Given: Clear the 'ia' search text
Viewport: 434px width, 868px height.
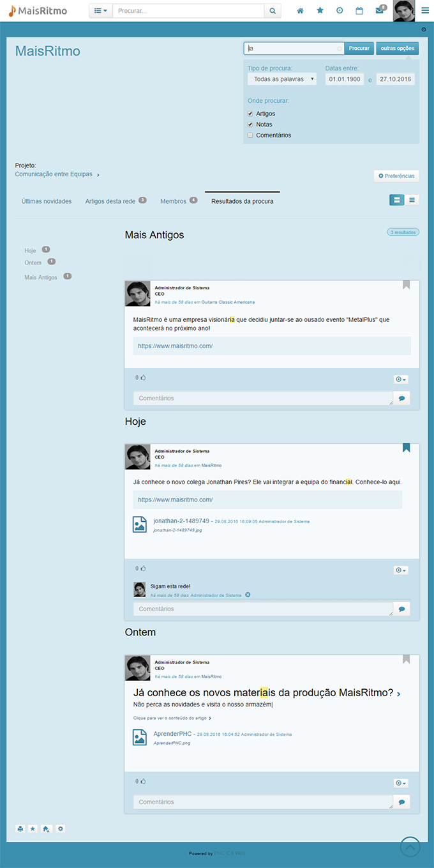Looking at the screenshot, I should 339,49.
